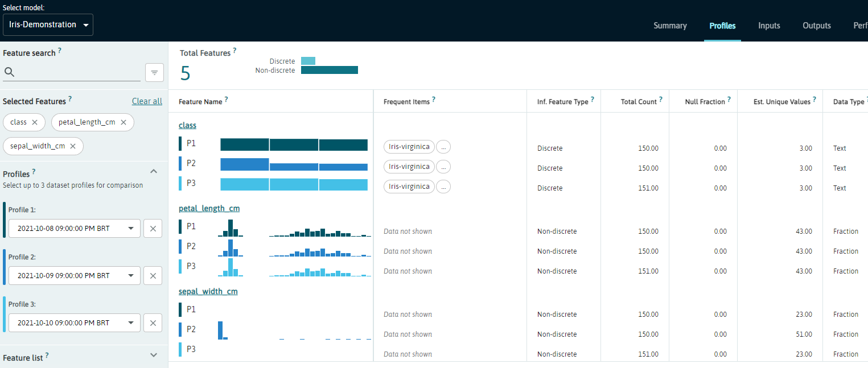Click the feature filter icon button
Viewport: 868px width, 368px height.
point(154,73)
